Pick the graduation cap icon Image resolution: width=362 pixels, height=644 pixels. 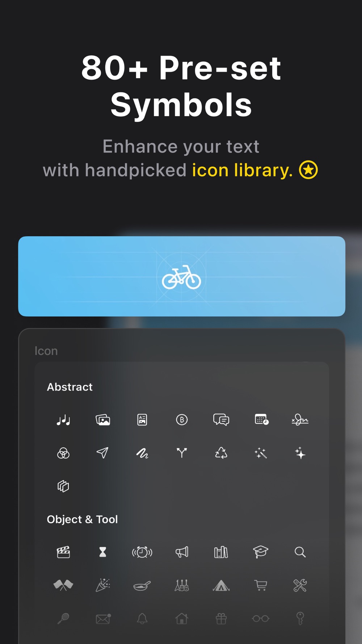click(x=261, y=552)
